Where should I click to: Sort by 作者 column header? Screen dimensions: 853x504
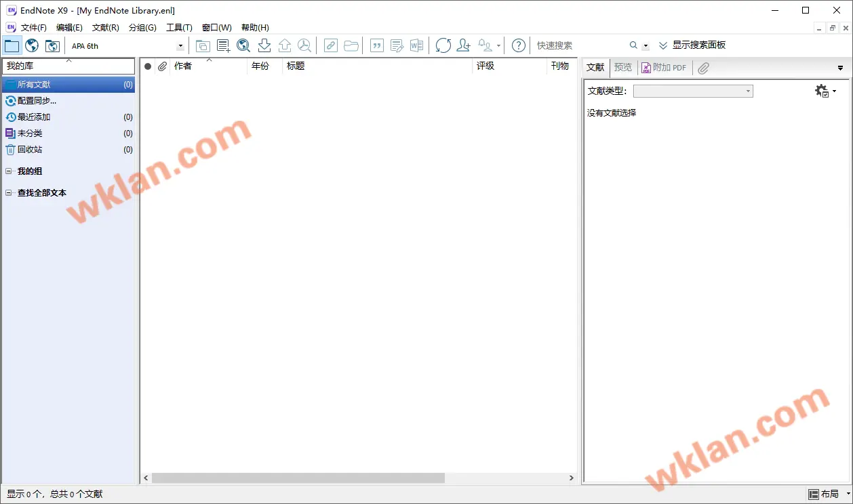pyautogui.click(x=208, y=66)
